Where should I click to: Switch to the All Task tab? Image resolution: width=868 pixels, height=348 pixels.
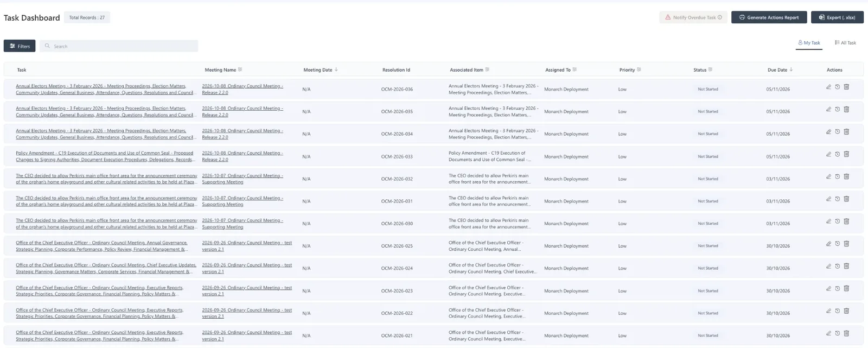(x=845, y=43)
